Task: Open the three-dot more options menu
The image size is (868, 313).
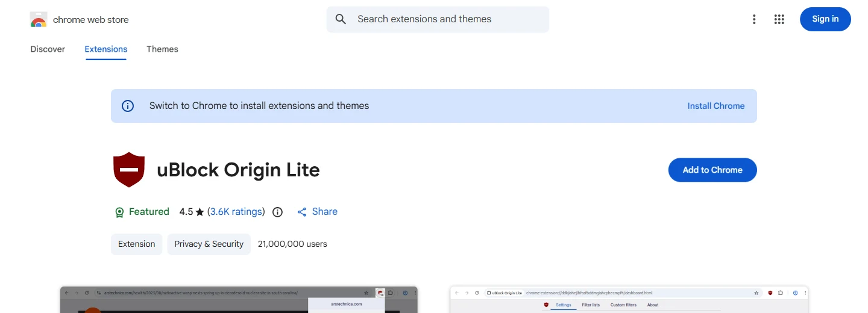Action: [753, 19]
